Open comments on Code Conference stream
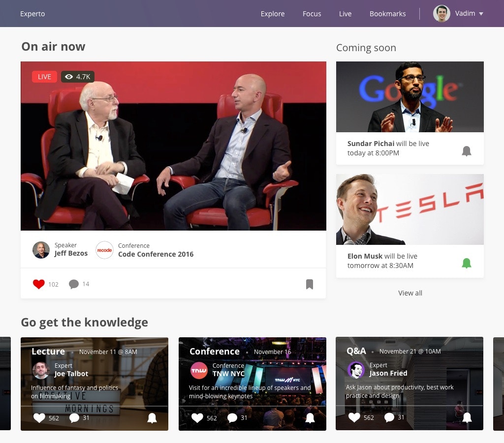504x443 pixels. point(74,284)
